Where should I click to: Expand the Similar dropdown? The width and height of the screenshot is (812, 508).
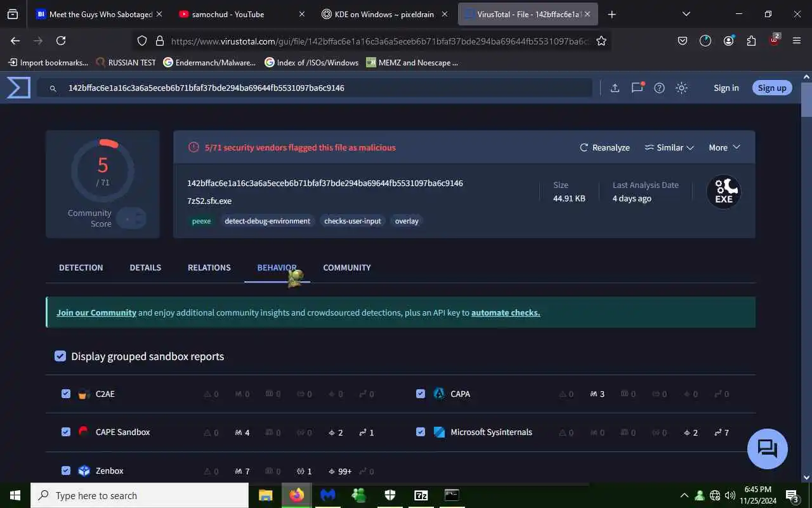669,147
